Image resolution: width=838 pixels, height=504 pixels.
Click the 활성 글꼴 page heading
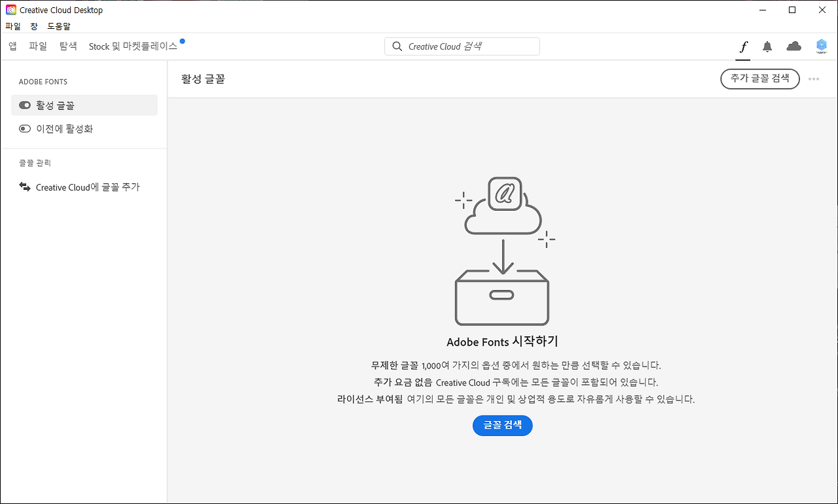[x=203, y=79]
